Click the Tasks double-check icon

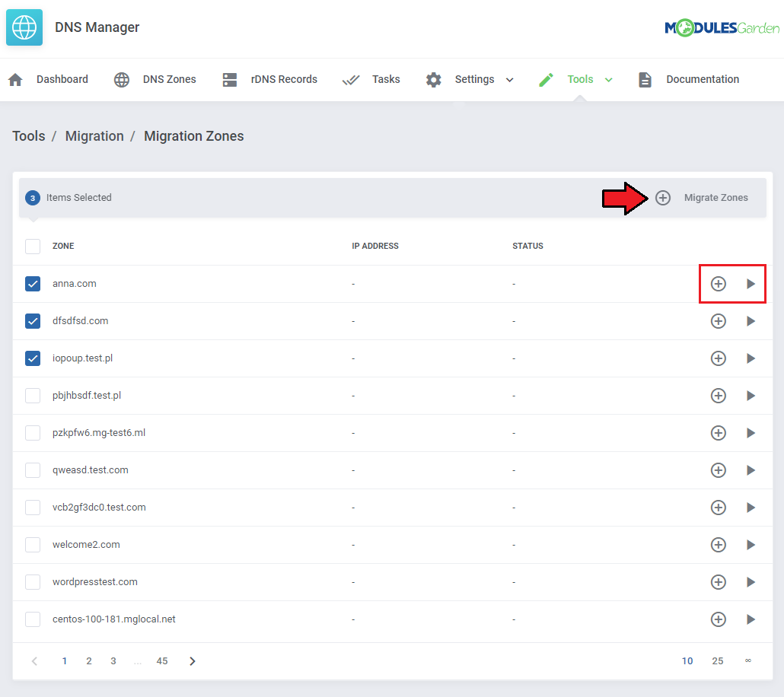tap(350, 79)
